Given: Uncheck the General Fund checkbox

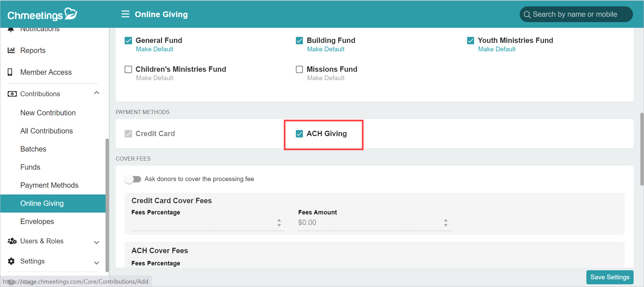Looking at the screenshot, I should 128,41.
